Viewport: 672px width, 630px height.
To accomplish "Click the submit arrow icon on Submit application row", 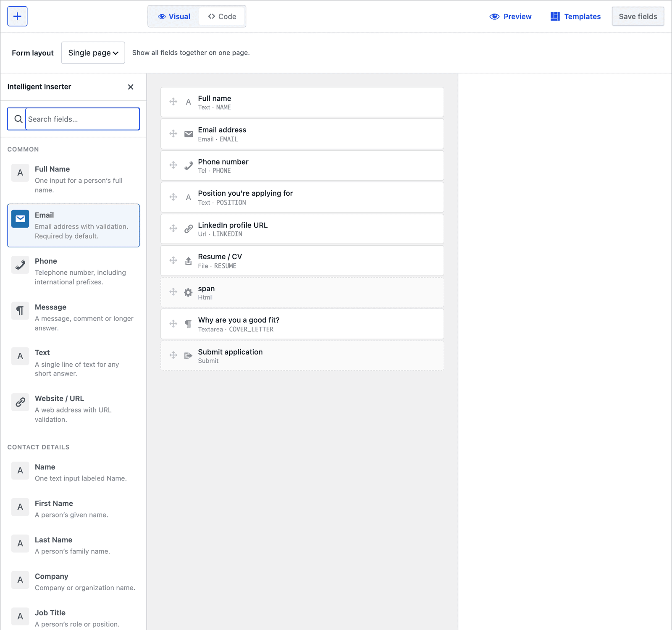I will (x=189, y=356).
